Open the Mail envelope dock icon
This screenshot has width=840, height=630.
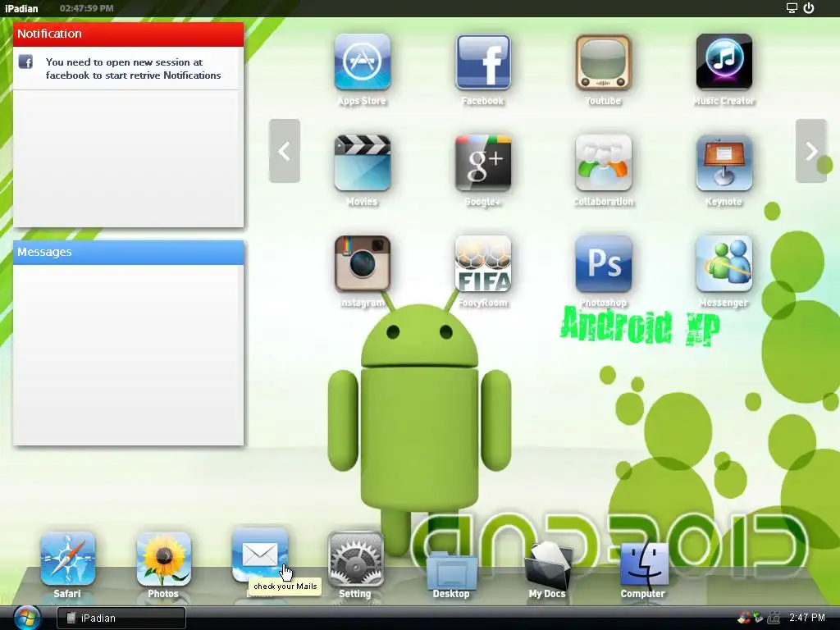pyautogui.click(x=259, y=555)
